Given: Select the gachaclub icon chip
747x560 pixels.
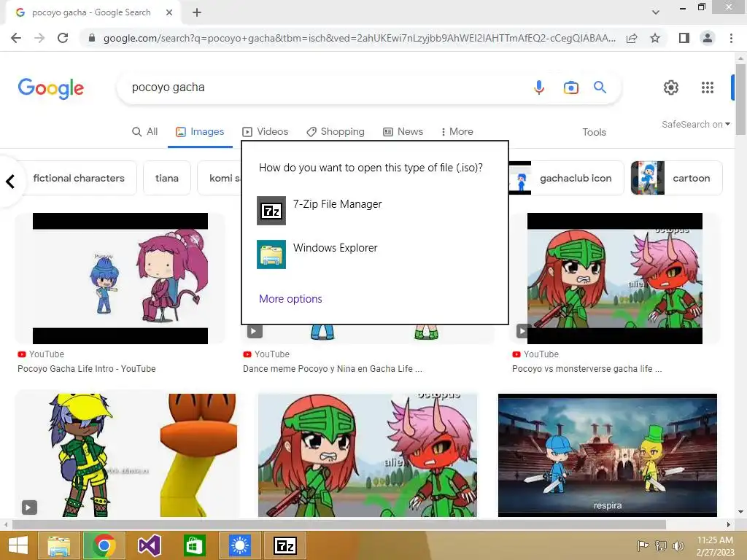Looking at the screenshot, I should 566,178.
